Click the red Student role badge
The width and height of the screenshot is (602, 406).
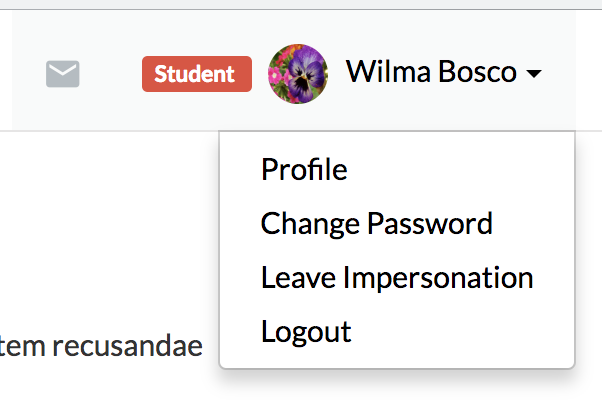195,73
